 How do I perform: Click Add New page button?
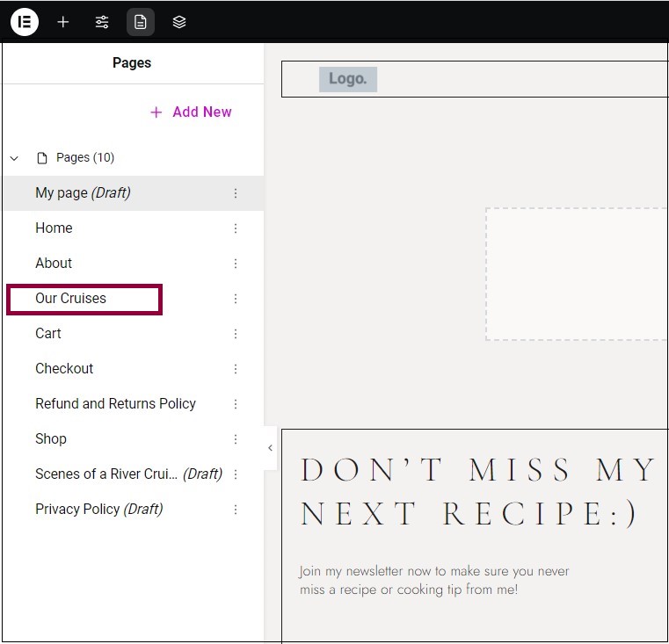pyautogui.click(x=191, y=112)
